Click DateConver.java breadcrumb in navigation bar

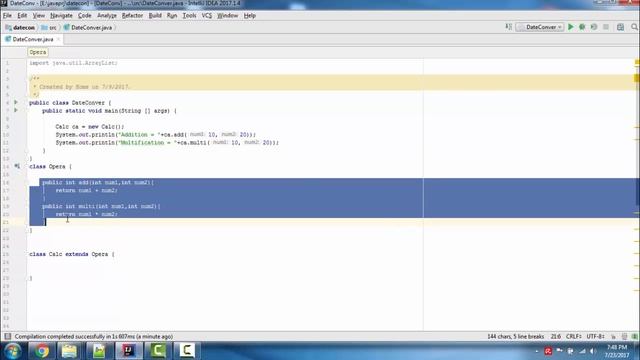88,27
